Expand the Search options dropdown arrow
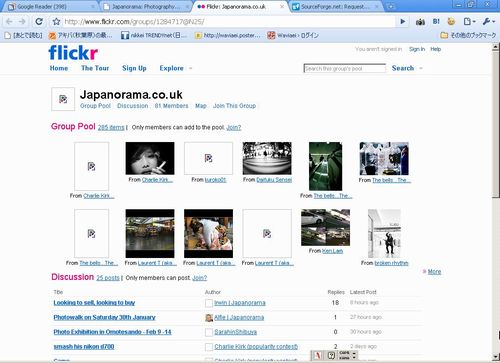This screenshot has width=500, height=363. coord(421,68)
